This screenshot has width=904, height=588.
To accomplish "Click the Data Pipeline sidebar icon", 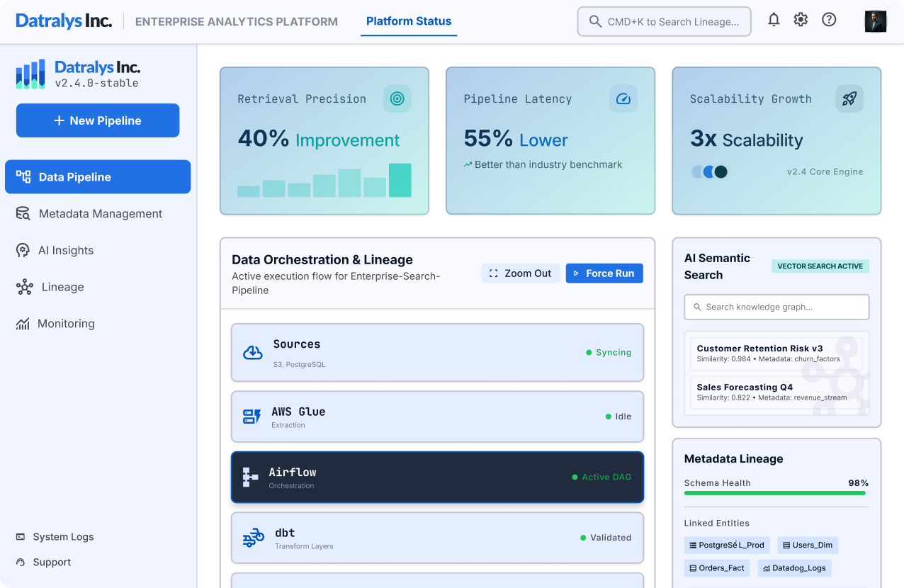I will coord(23,177).
